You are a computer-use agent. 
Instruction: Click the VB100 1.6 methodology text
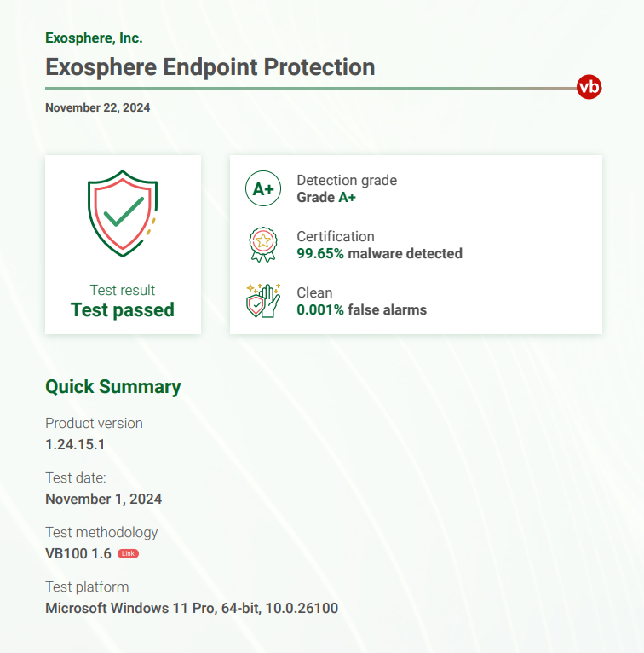(x=78, y=553)
